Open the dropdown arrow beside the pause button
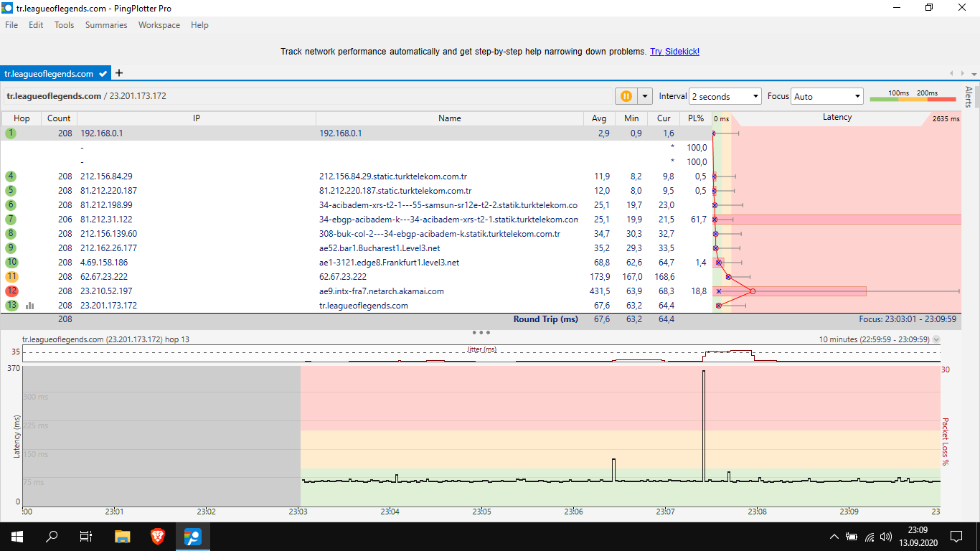This screenshot has width=980, height=551. click(x=645, y=96)
